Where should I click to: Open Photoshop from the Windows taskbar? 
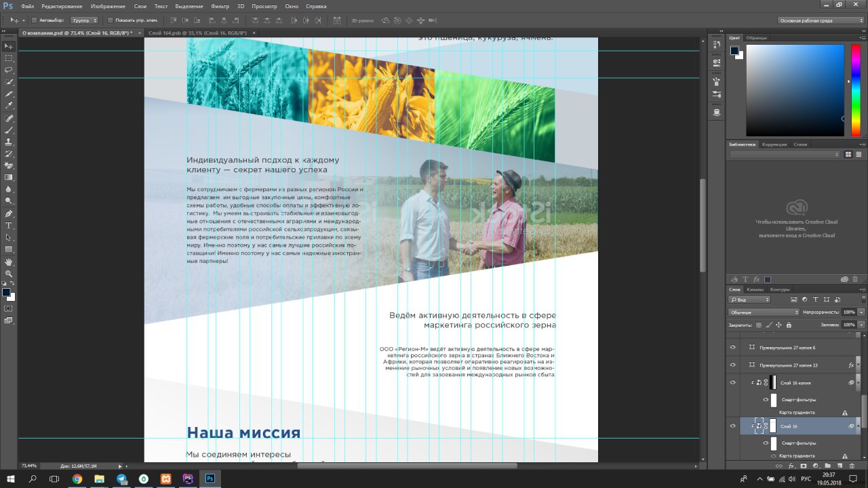pyautogui.click(x=210, y=479)
